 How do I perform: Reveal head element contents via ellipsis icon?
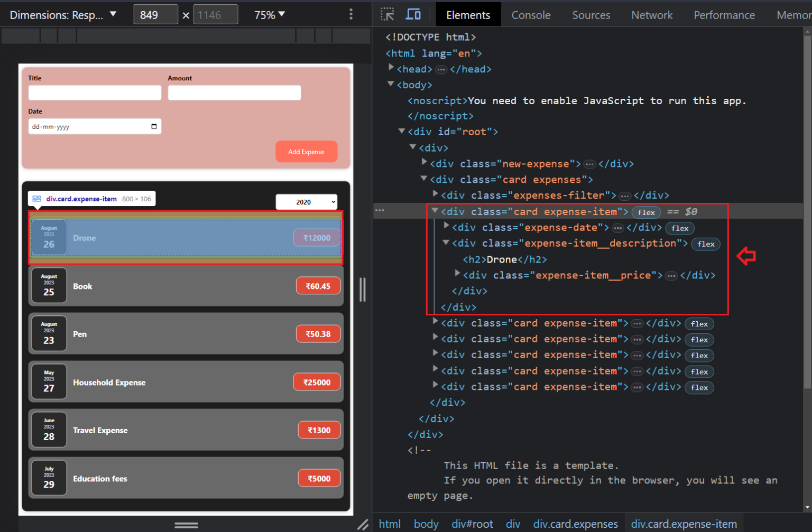[x=441, y=69]
